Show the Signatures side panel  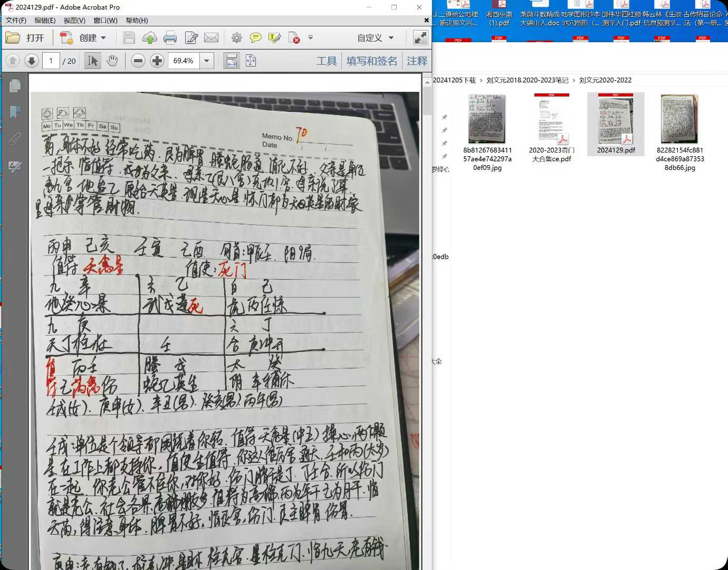click(15, 166)
